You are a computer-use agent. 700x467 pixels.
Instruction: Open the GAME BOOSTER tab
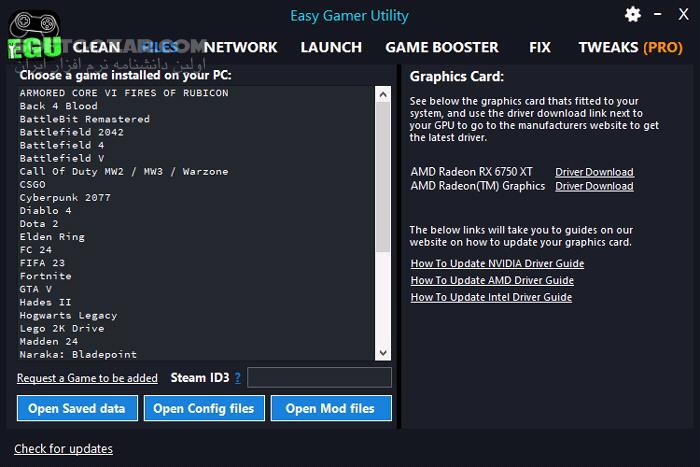442,47
